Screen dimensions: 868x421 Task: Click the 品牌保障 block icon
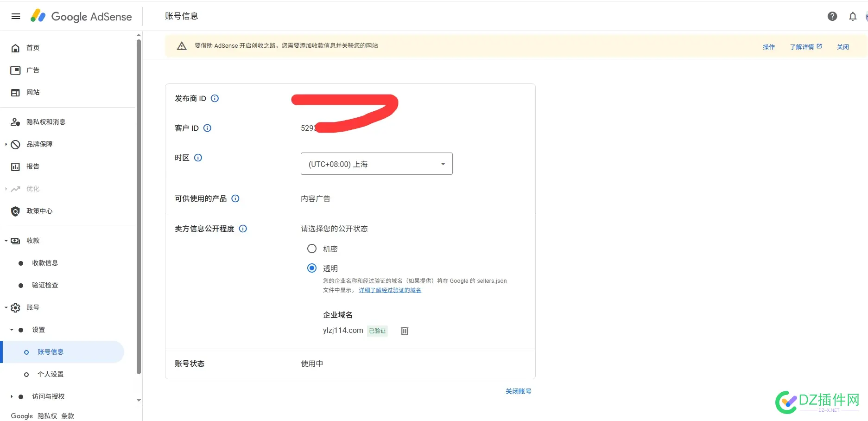point(15,144)
